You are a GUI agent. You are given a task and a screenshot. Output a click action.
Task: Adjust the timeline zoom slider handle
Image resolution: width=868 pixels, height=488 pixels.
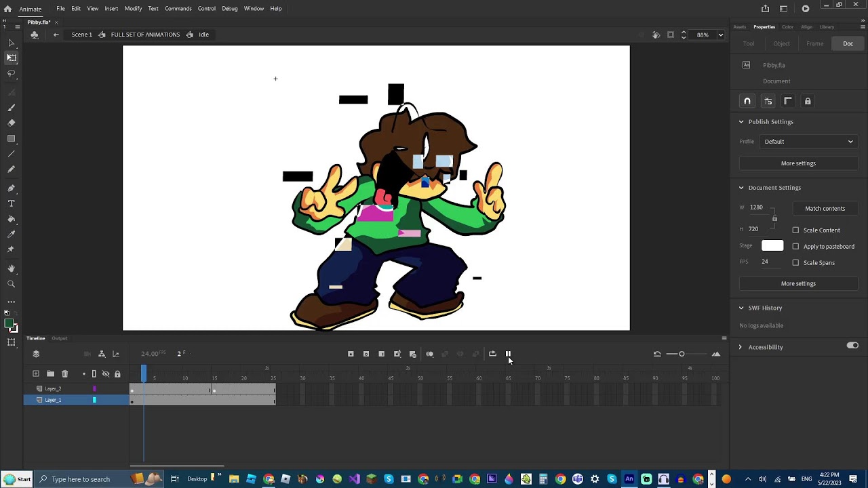click(682, 354)
